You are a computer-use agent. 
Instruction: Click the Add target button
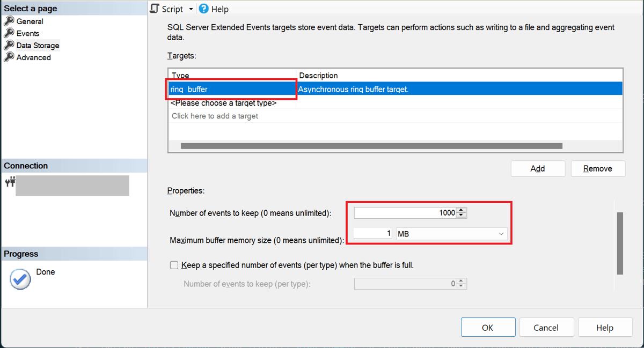tap(538, 168)
